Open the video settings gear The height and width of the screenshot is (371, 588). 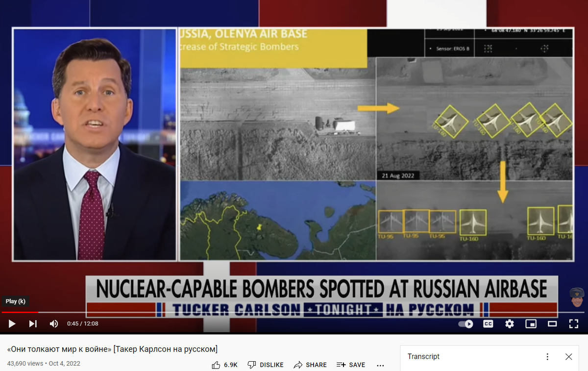(510, 324)
